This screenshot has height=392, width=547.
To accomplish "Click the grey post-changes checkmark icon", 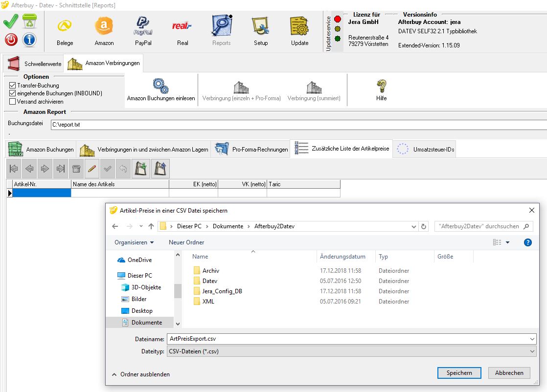I will pos(108,169).
